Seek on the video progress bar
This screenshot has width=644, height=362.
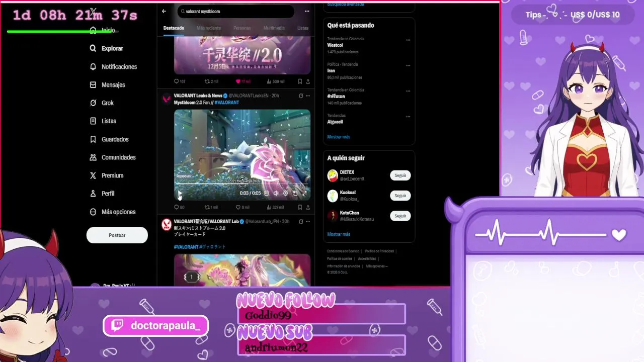[242, 185]
